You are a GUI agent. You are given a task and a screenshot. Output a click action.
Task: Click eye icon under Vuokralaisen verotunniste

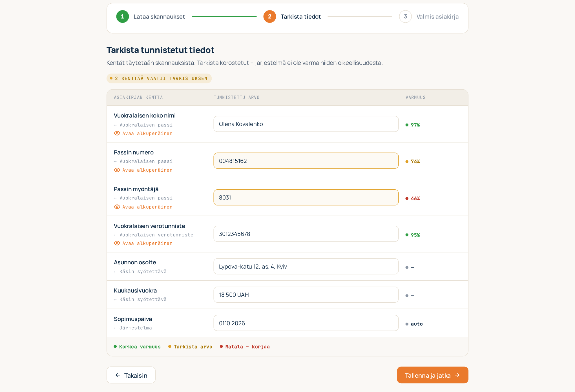pos(117,243)
